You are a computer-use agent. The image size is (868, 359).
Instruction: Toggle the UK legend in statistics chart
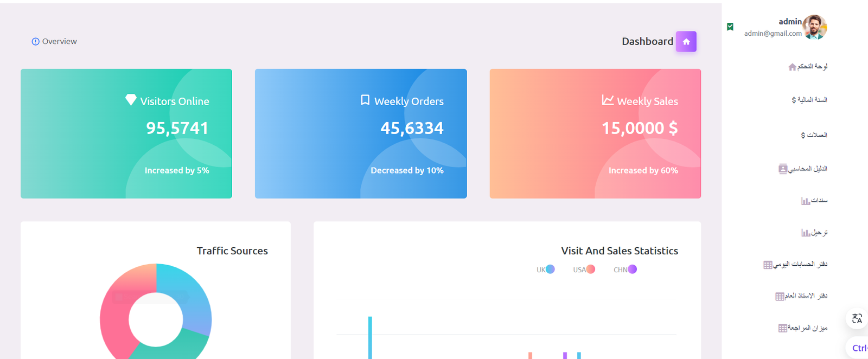545,270
